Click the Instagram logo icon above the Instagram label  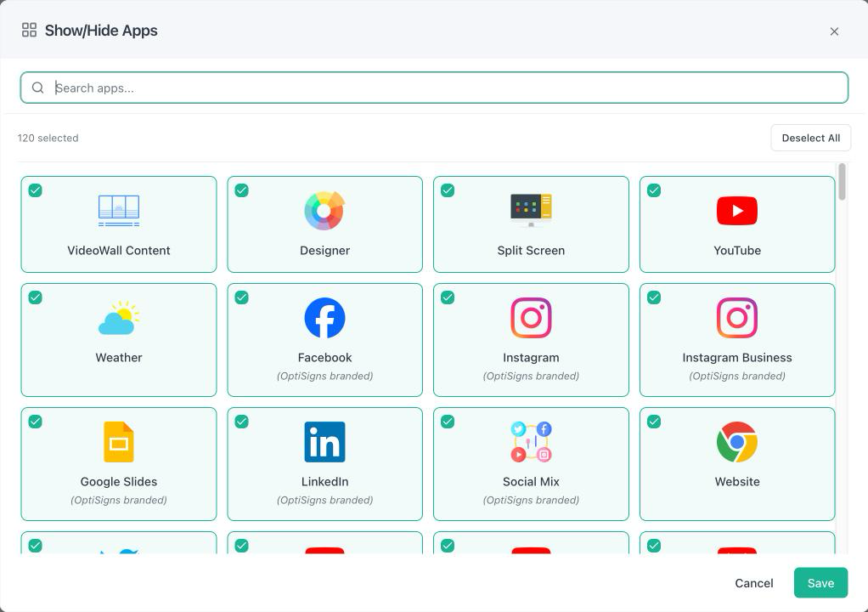pos(531,318)
